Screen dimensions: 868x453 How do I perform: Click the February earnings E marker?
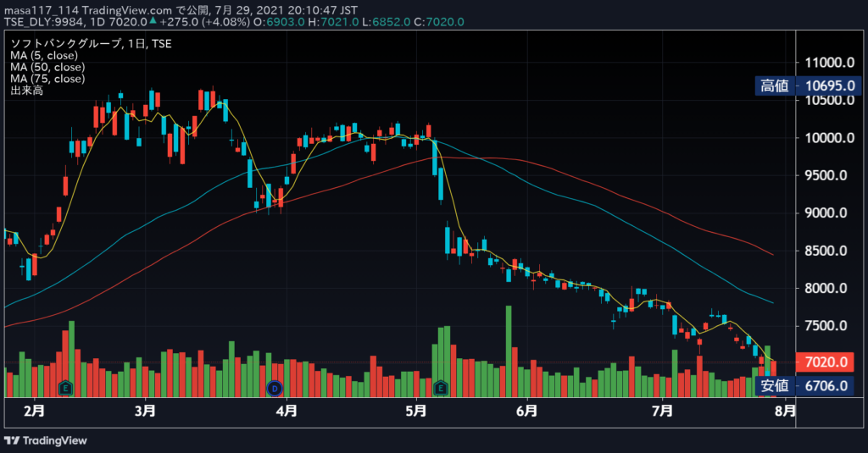tap(65, 389)
